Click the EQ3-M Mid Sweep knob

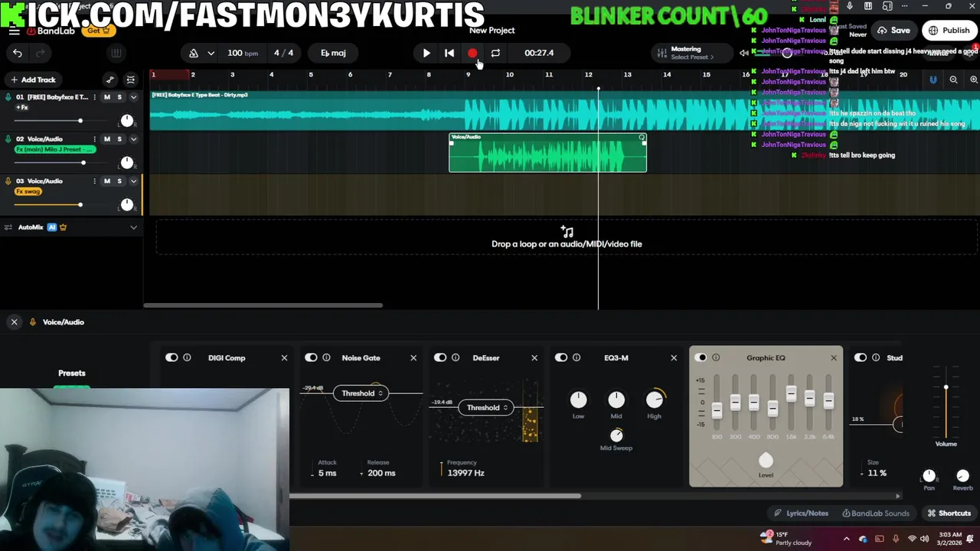pos(616,435)
